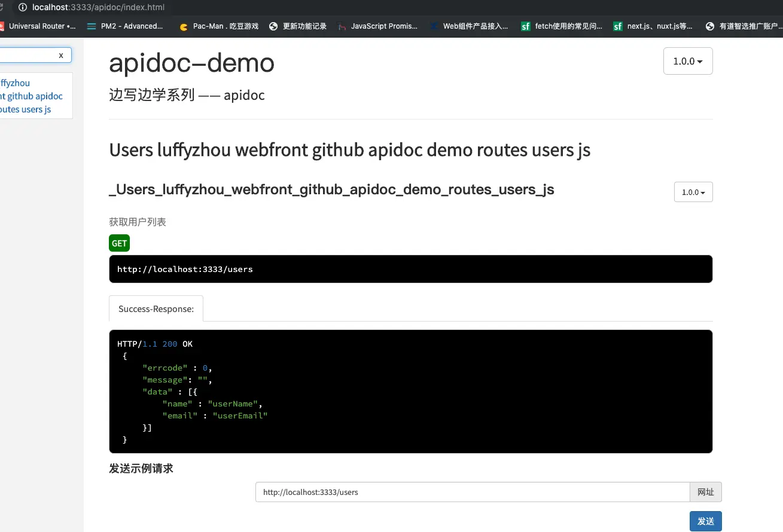783x532 pixels.
Task: Open the JavaScript Promis... bookmark
Action: pyautogui.click(x=377, y=26)
